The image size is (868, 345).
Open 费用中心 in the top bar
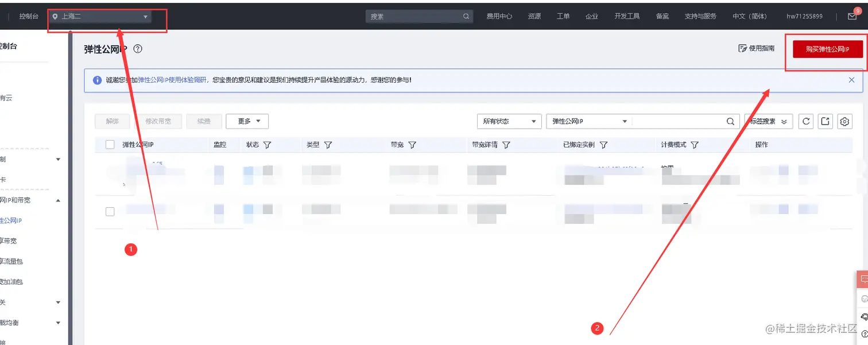(x=499, y=17)
